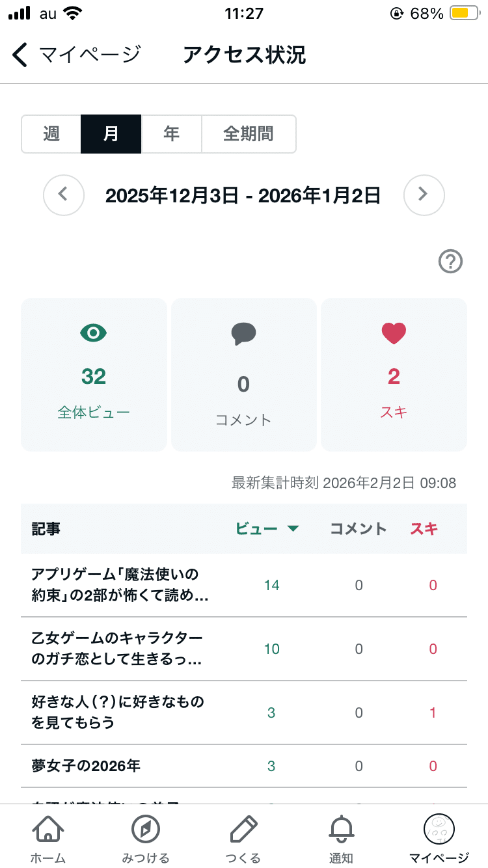Tap the comment speech bubble icon
The width and height of the screenshot is (488, 868).
(243, 334)
